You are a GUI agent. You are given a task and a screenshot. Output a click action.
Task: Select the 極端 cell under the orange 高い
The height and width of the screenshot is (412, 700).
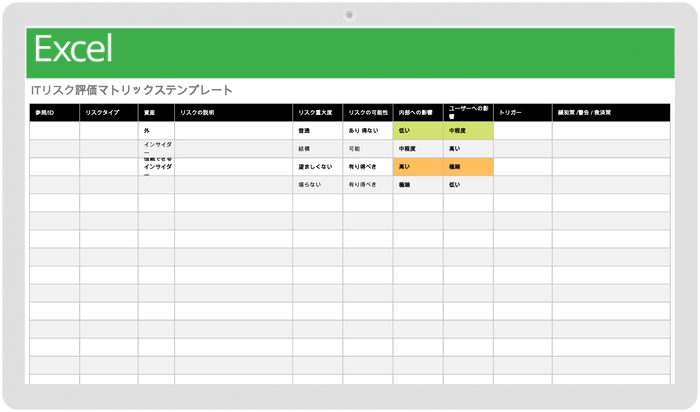pyautogui.click(x=418, y=185)
